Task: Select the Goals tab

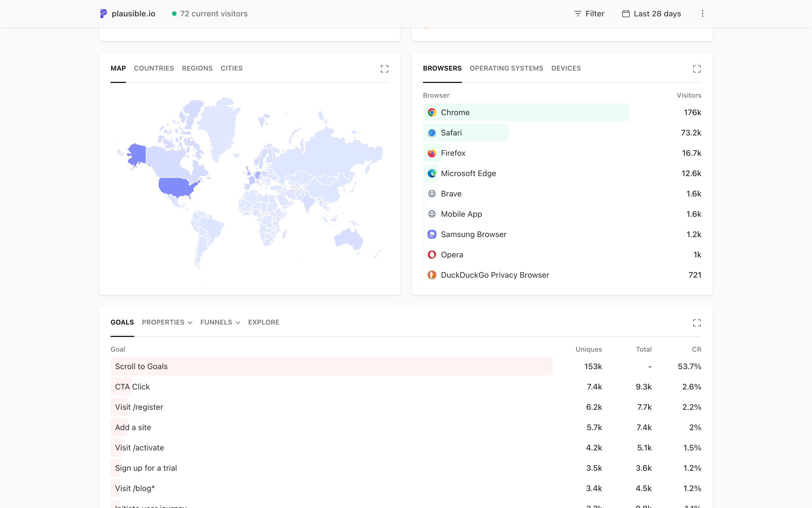Action: click(122, 322)
